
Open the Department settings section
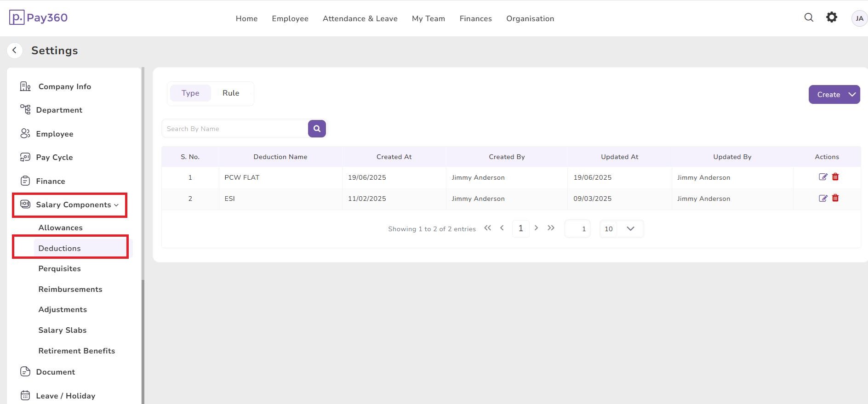(x=59, y=110)
